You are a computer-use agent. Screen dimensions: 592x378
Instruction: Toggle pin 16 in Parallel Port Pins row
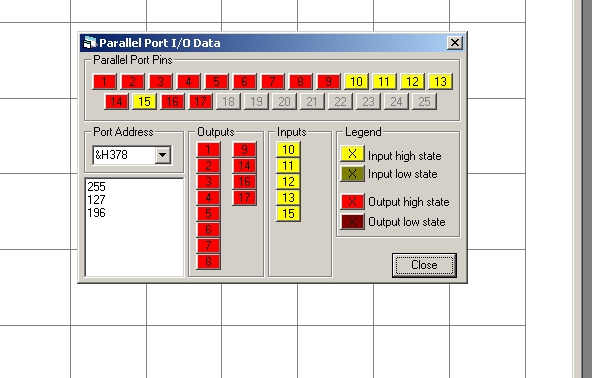coord(172,102)
